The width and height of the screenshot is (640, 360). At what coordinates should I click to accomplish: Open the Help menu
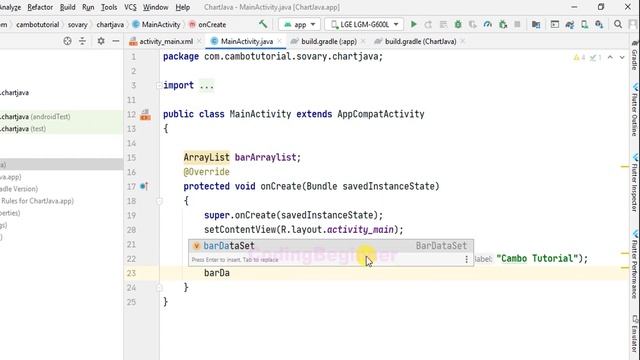point(182,7)
